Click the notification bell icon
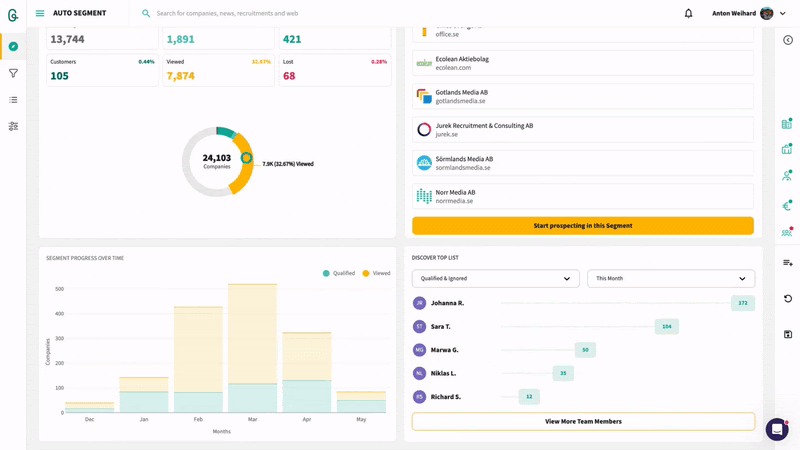This screenshot has width=800, height=450. tap(688, 13)
